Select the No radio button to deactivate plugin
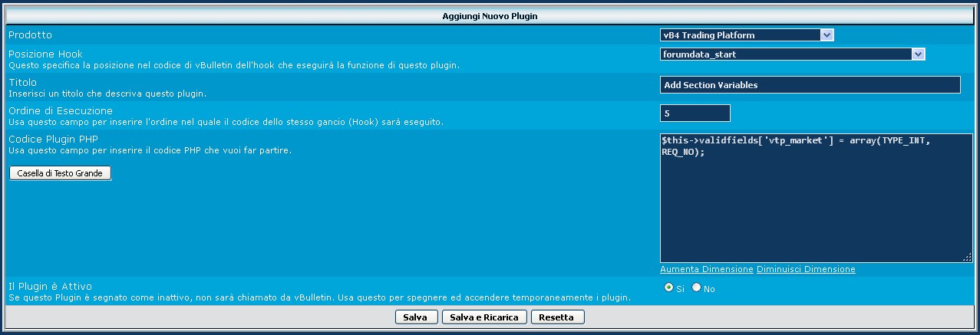This screenshot has width=980, height=335. point(697,287)
